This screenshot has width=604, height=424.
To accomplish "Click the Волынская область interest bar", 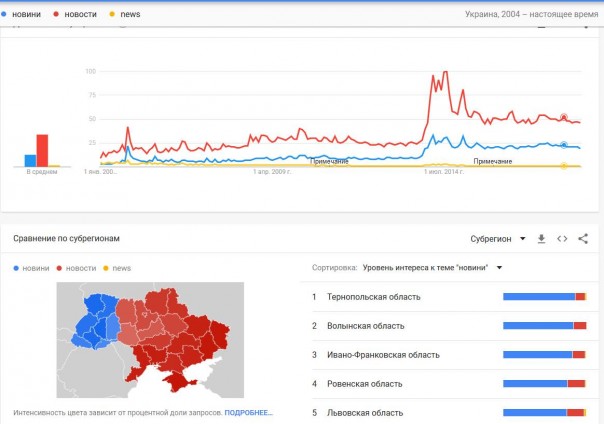I will click(x=544, y=326).
